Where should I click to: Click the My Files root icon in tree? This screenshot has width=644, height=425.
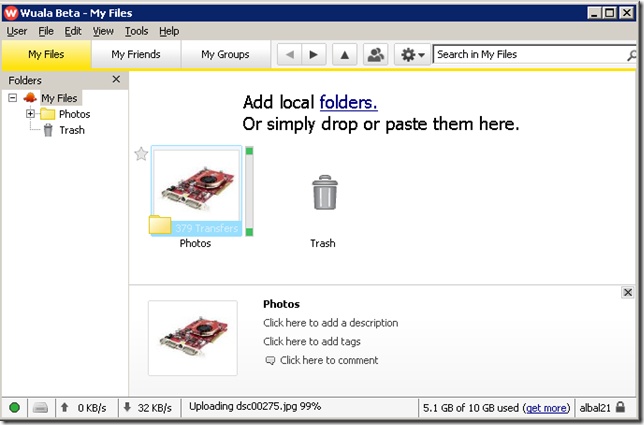pyautogui.click(x=30, y=98)
